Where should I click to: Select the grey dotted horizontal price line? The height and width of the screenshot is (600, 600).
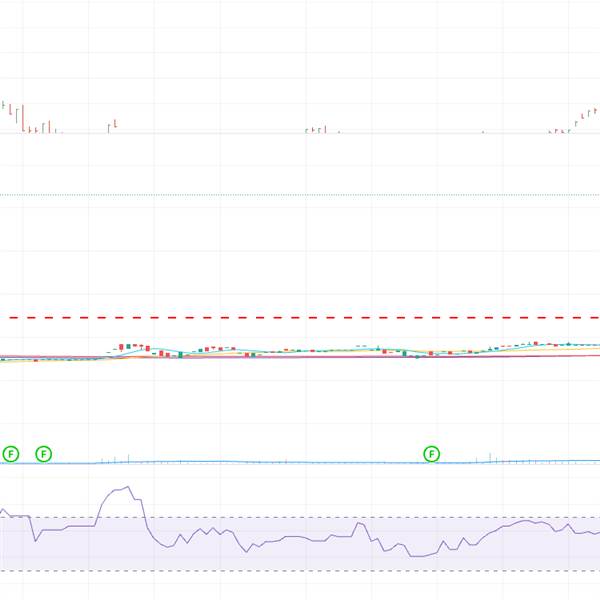300,195
